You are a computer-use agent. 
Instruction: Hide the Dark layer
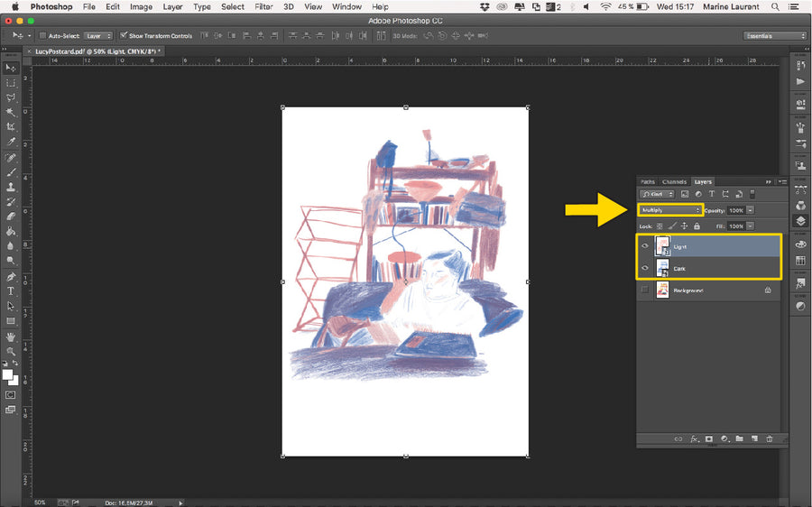pyautogui.click(x=645, y=268)
